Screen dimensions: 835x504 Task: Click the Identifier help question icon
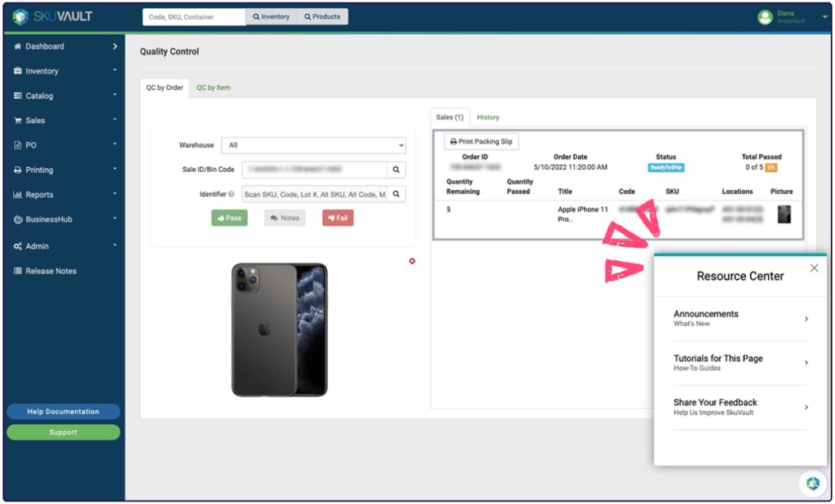point(231,194)
